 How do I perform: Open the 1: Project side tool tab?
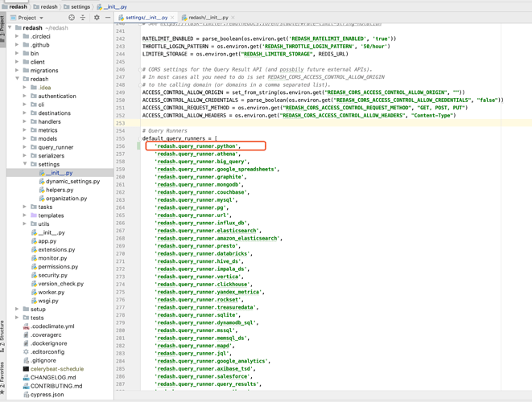(2, 29)
